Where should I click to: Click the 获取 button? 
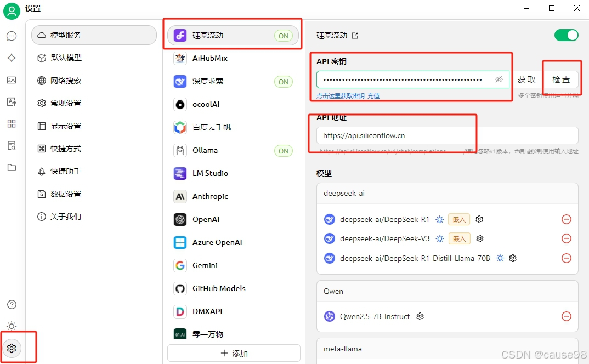pos(526,79)
